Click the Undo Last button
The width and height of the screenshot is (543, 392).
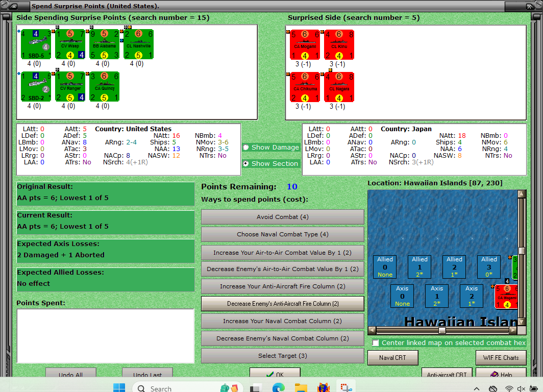(x=147, y=373)
